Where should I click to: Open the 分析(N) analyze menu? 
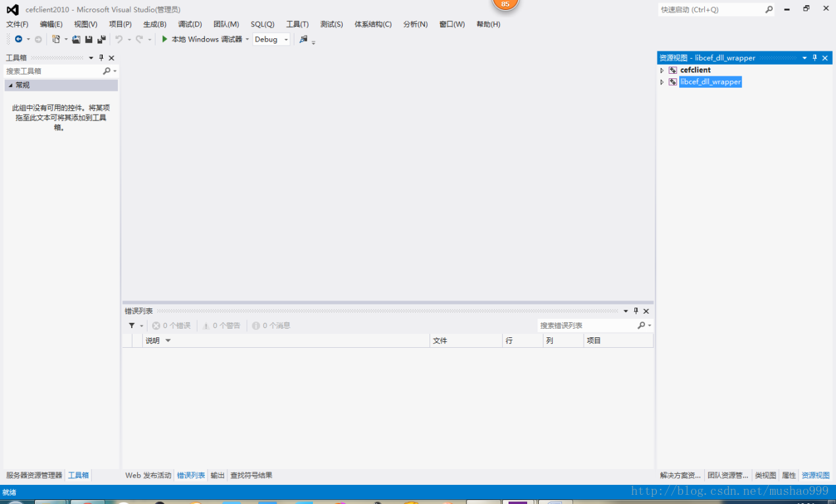(x=416, y=24)
